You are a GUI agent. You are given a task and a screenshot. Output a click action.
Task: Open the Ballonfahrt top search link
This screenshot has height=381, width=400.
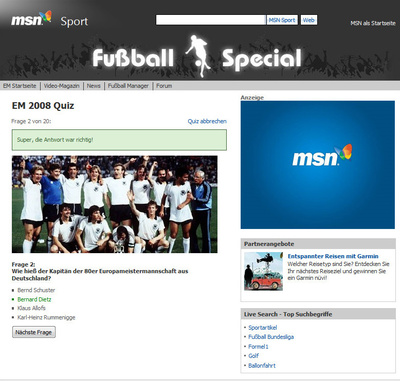tap(262, 366)
